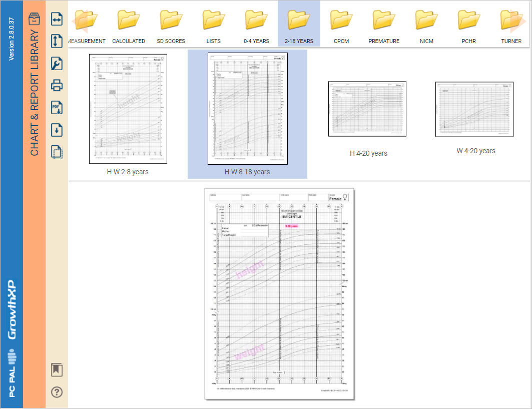
Task: Click the H 4-20 years caption
Action: coord(368,153)
